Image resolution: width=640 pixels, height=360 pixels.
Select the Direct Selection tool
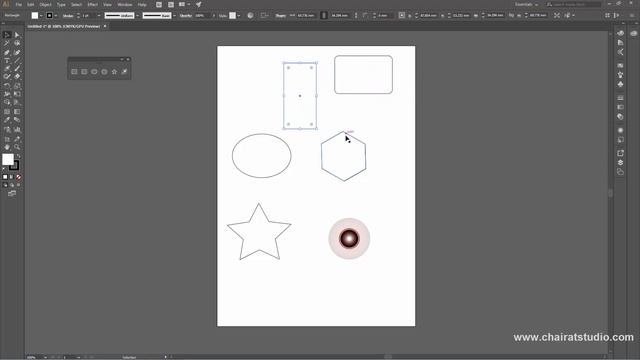click(x=17, y=35)
